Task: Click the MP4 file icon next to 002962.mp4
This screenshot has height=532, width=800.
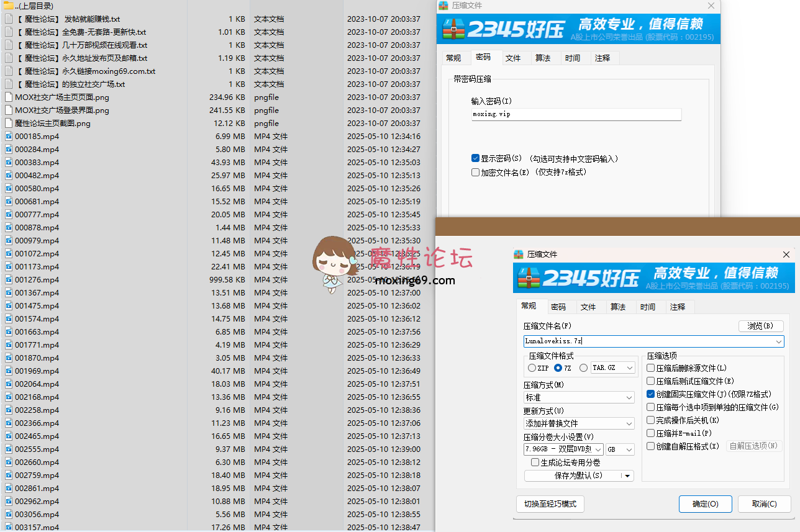Action: click(x=9, y=501)
